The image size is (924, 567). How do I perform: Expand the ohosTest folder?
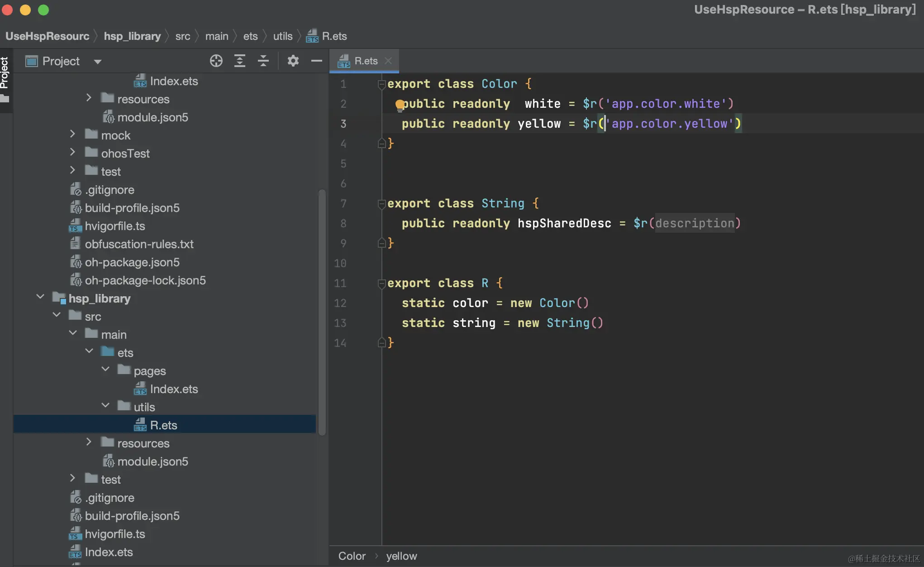pos(72,152)
